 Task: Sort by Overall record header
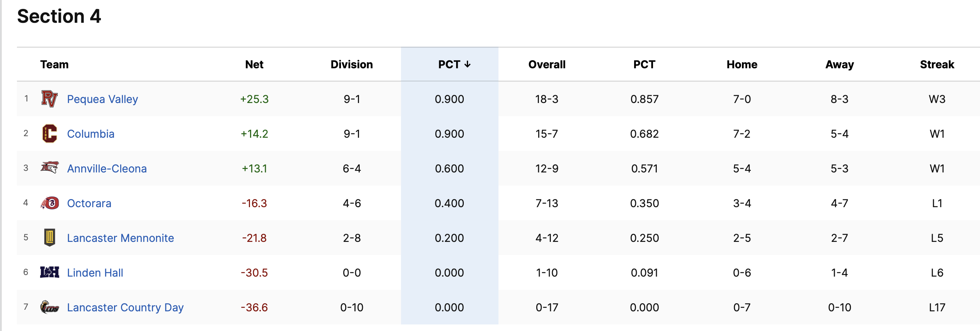[x=547, y=64]
